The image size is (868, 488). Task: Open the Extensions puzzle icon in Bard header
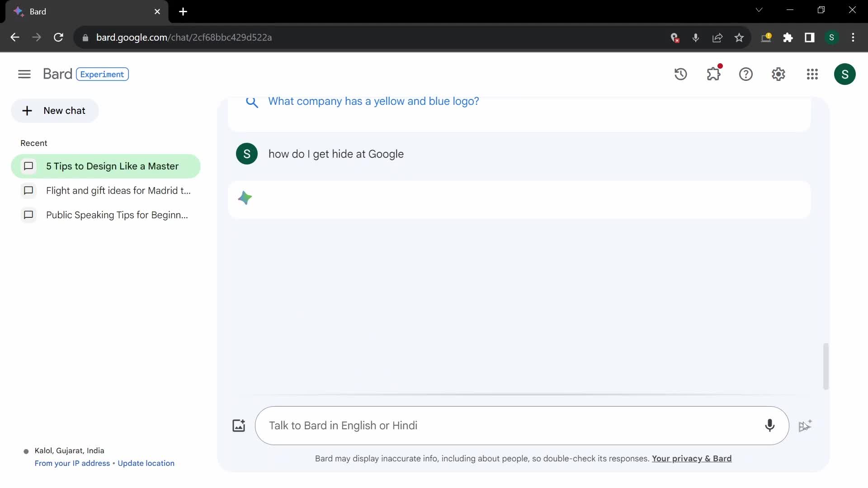[x=713, y=74]
